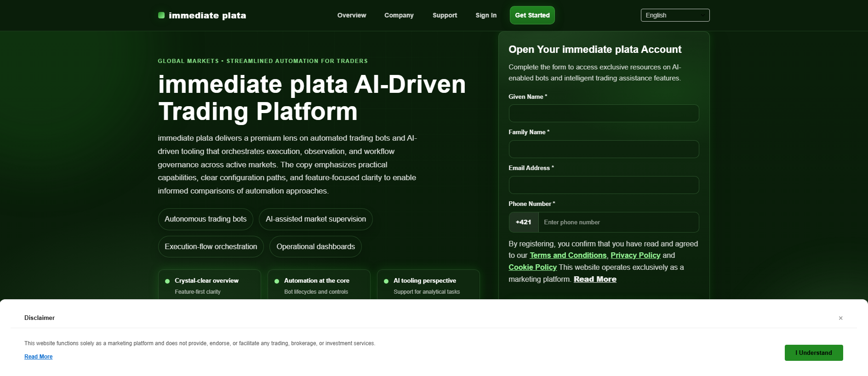
Task: Focus the Email Address input field
Action: tap(604, 185)
